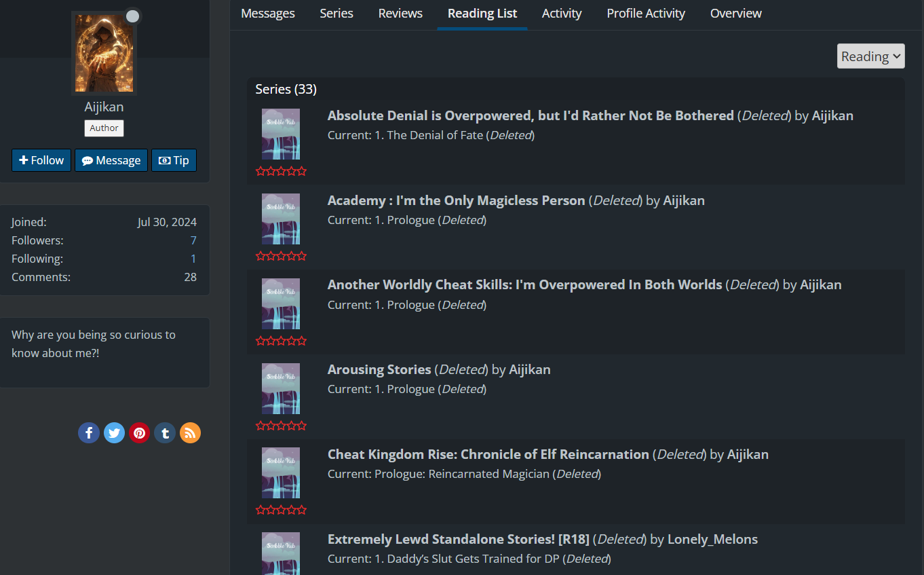Viewport: 924px width, 575px height.
Task: Share profile via Facebook icon
Action: [89, 433]
